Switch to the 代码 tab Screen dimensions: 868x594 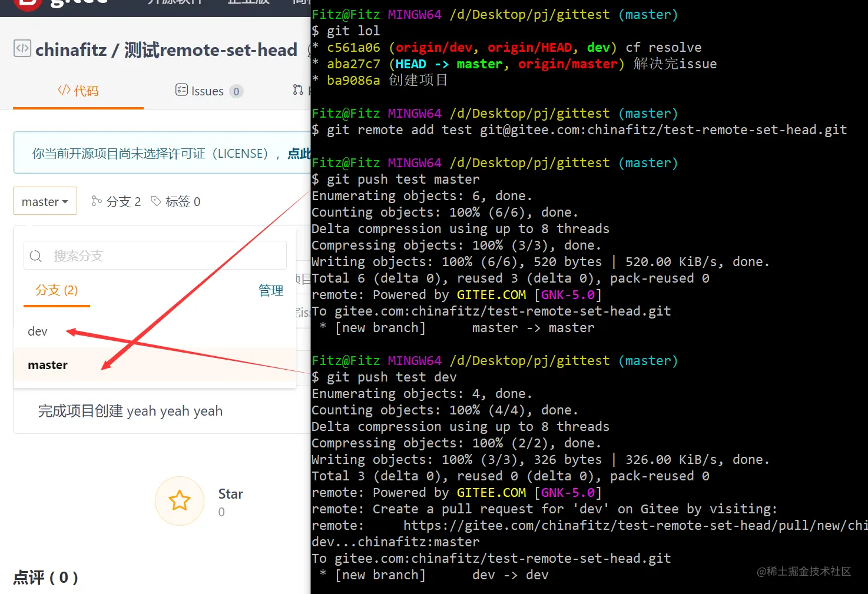click(78, 91)
